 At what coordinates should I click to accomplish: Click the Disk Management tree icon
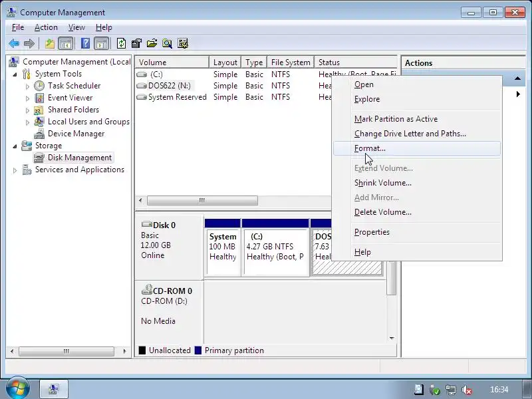(x=39, y=158)
